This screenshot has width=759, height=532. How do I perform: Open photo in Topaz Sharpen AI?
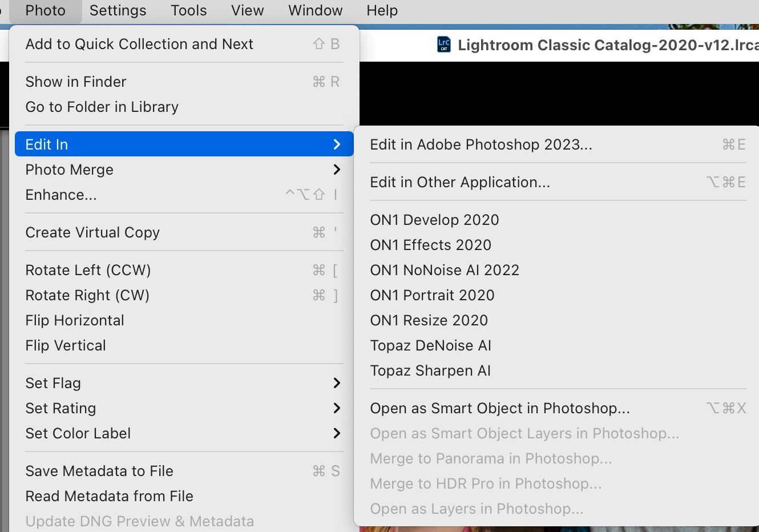coord(558,370)
